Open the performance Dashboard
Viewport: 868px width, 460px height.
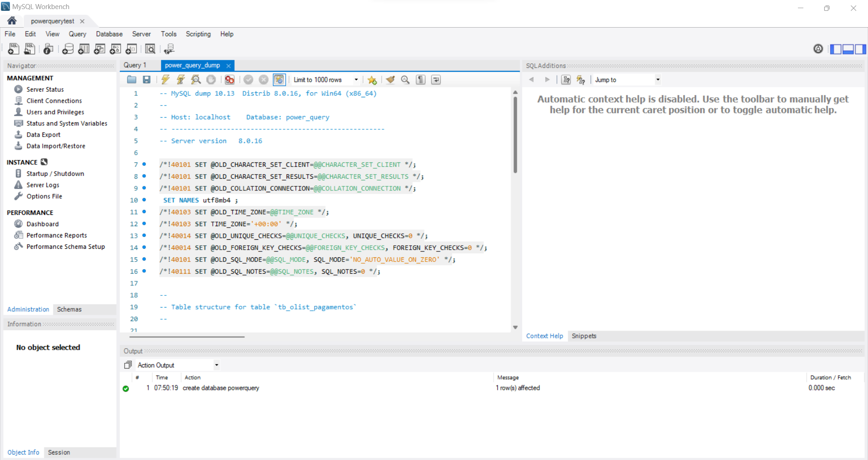pos(42,224)
